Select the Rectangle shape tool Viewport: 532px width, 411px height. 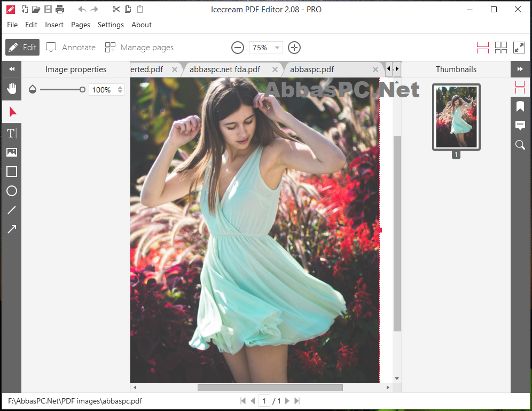(12, 172)
